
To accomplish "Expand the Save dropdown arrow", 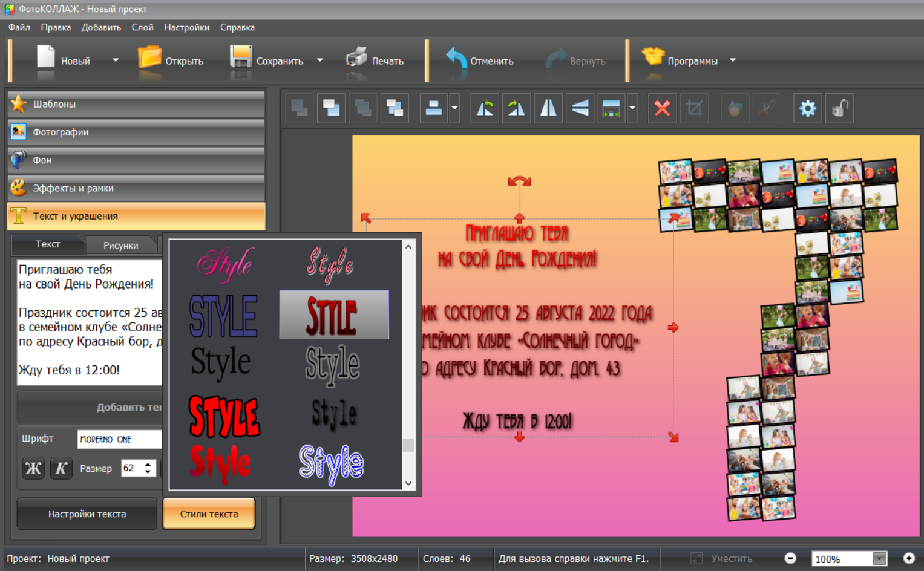I will click(320, 60).
